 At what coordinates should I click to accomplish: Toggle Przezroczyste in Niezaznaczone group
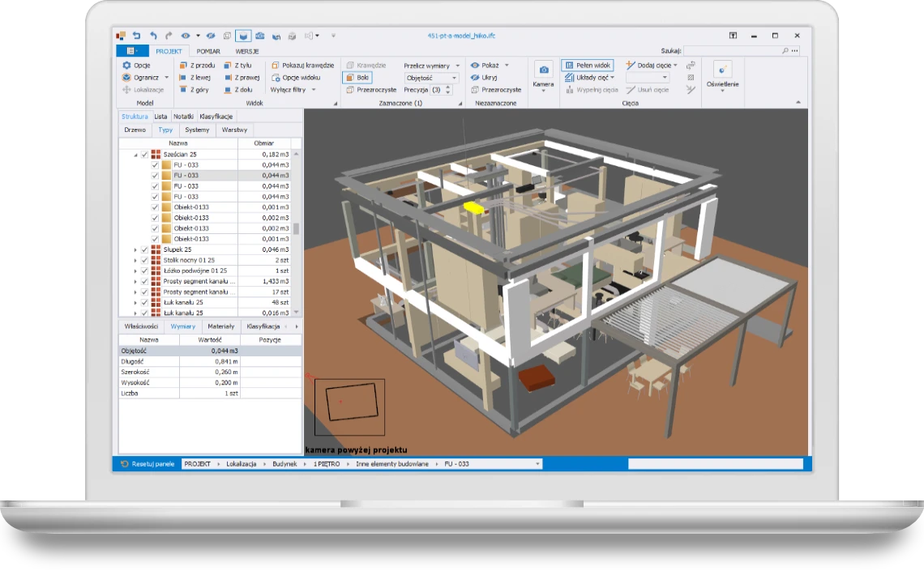click(x=496, y=89)
